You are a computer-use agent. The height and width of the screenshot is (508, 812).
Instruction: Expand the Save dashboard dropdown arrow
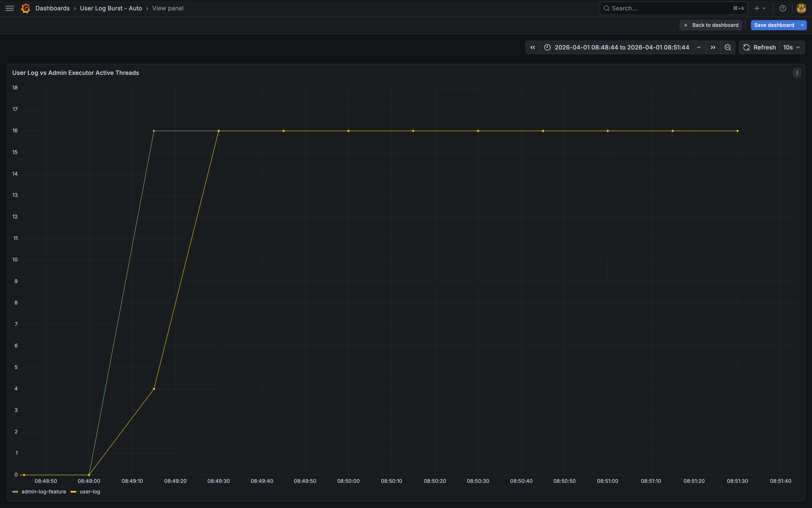click(802, 25)
